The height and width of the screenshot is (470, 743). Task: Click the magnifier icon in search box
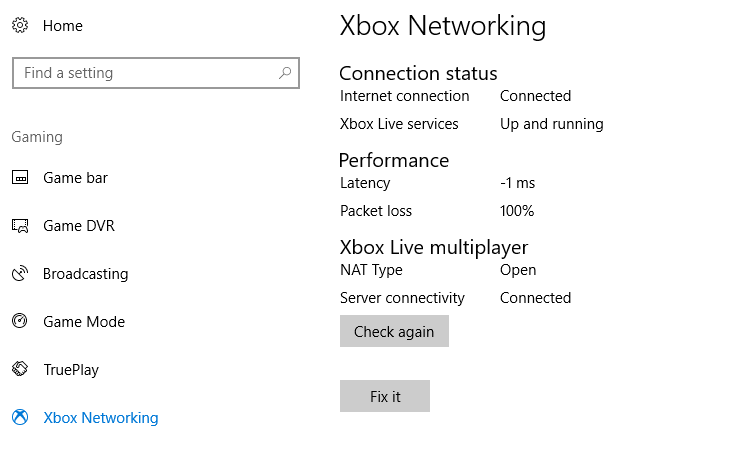[x=285, y=73]
